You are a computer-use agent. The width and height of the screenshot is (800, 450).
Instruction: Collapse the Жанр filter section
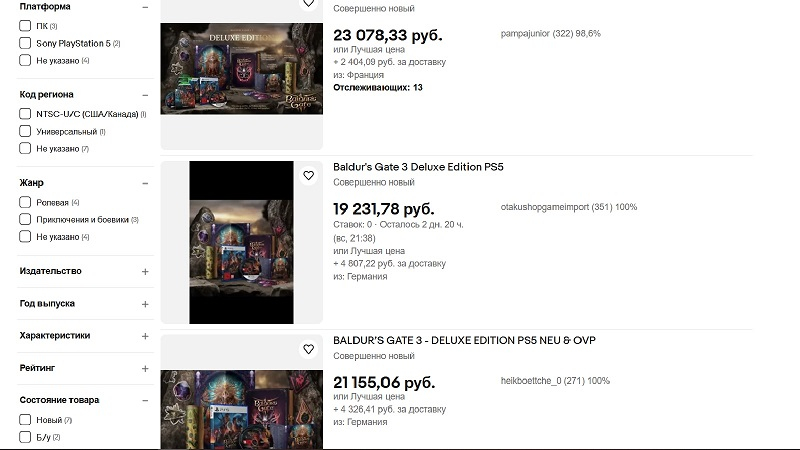[x=145, y=183]
